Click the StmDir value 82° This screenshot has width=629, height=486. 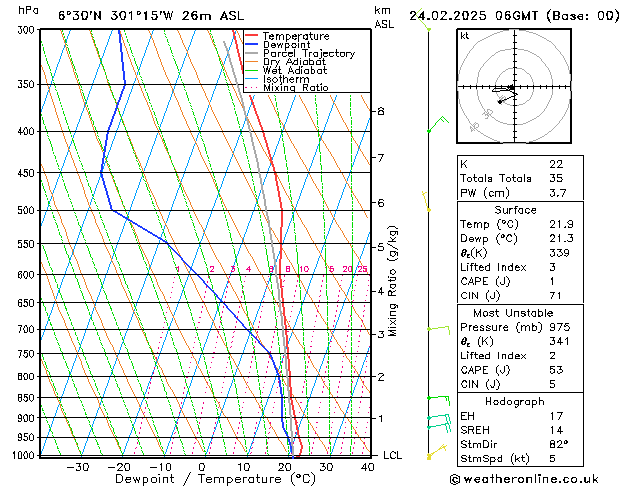pyautogui.click(x=558, y=445)
